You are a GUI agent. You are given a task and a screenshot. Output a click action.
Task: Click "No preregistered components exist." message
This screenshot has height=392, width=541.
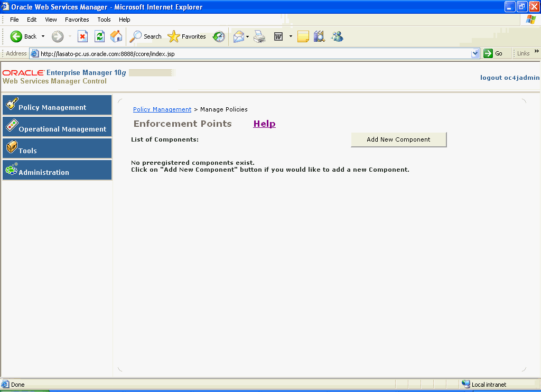coord(193,163)
